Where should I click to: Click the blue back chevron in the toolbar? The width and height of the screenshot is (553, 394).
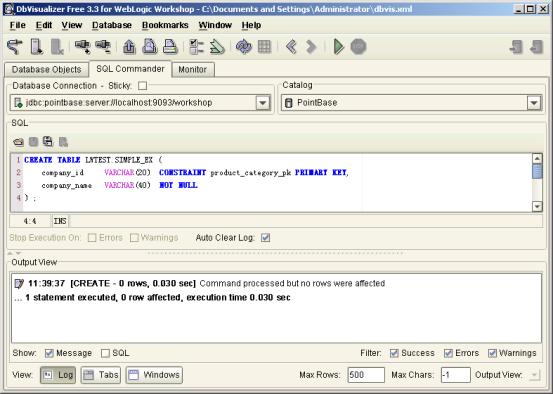point(291,46)
